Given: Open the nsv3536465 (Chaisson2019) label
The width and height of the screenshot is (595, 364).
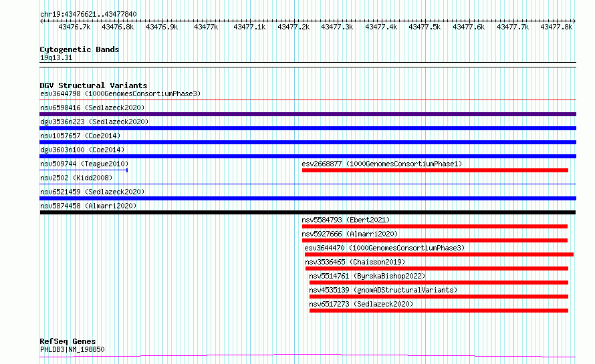Looking at the screenshot, I should pos(355,262).
